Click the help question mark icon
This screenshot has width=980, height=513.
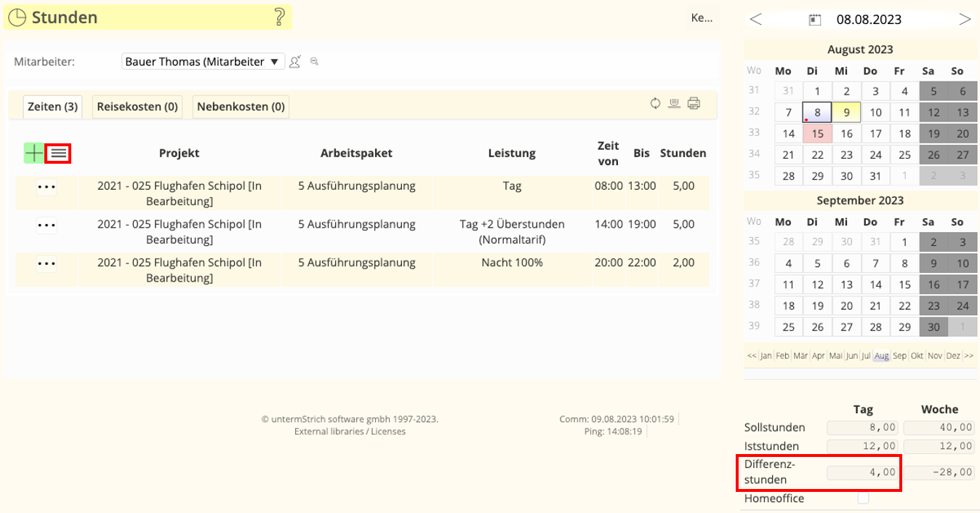point(279,17)
